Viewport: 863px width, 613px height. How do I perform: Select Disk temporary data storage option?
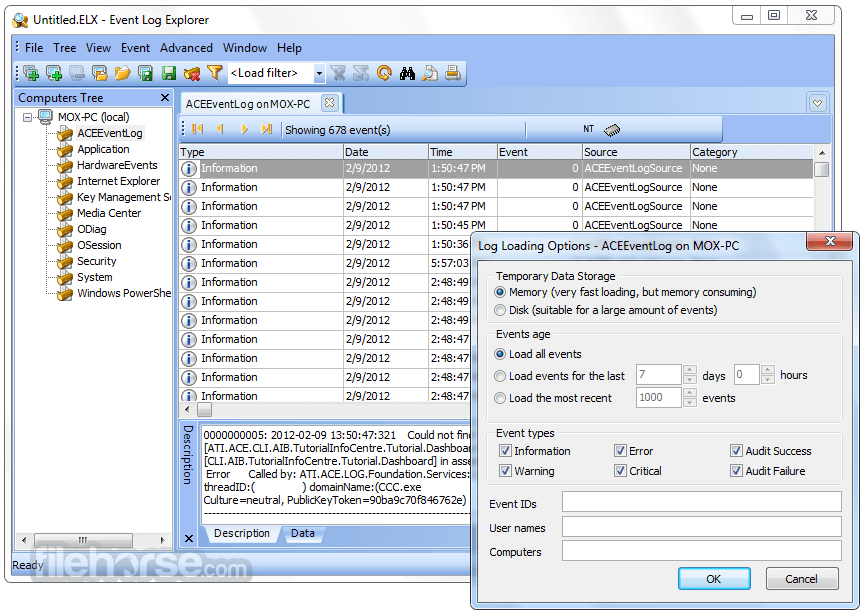pyautogui.click(x=500, y=310)
